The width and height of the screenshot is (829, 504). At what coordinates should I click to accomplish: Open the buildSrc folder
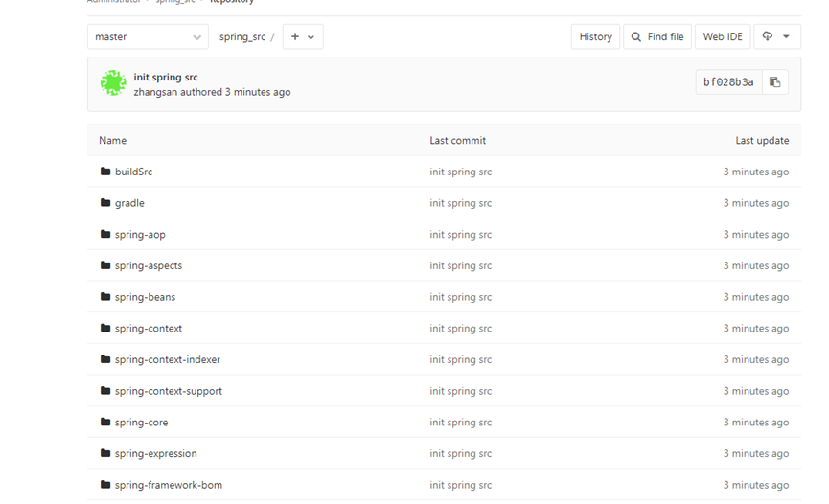coord(134,172)
